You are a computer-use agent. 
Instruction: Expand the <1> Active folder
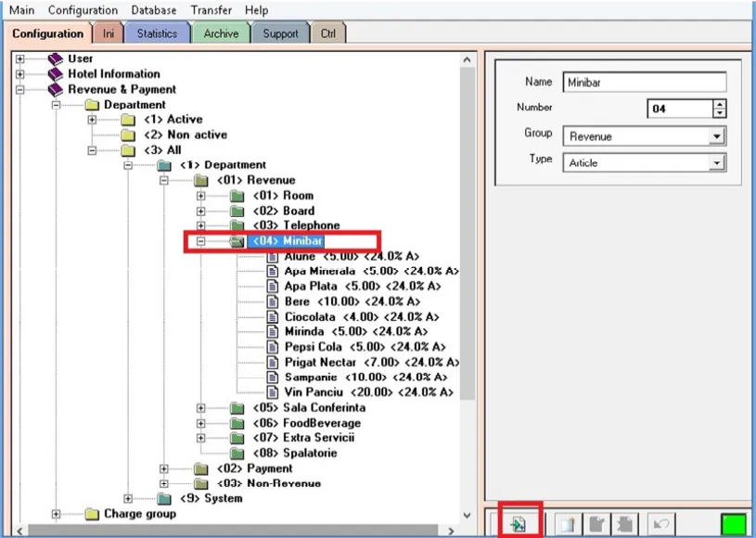(x=92, y=120)
